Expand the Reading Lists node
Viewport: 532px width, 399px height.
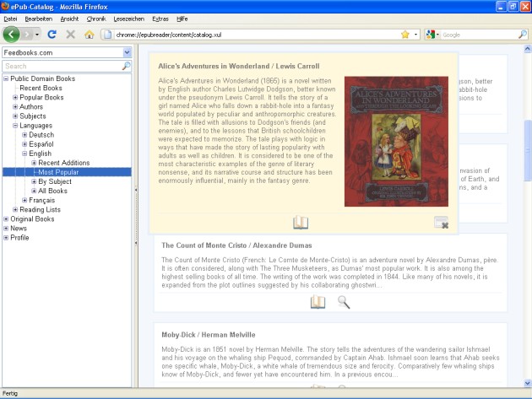(x=15, y=209)
